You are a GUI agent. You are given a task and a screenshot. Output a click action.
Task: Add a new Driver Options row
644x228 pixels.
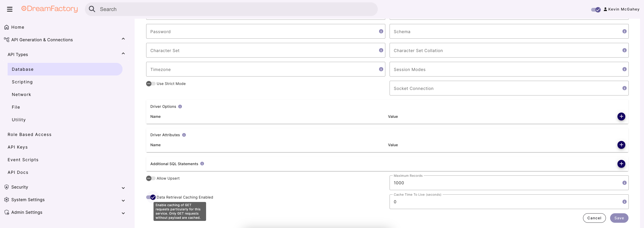[x=621, y=116]
